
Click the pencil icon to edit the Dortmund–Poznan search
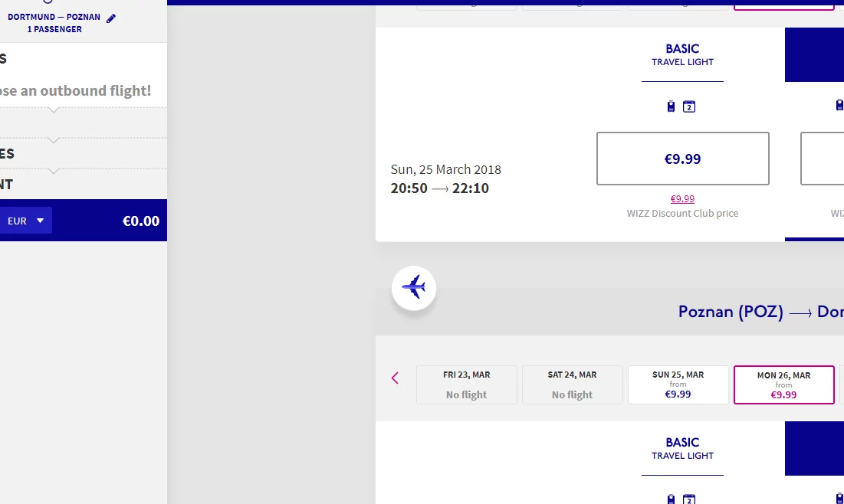[111, 18]
